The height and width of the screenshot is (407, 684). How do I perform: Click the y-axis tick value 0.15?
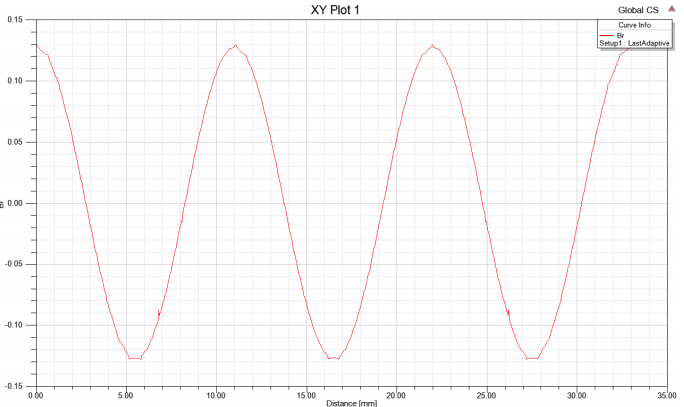click(15, 20)
